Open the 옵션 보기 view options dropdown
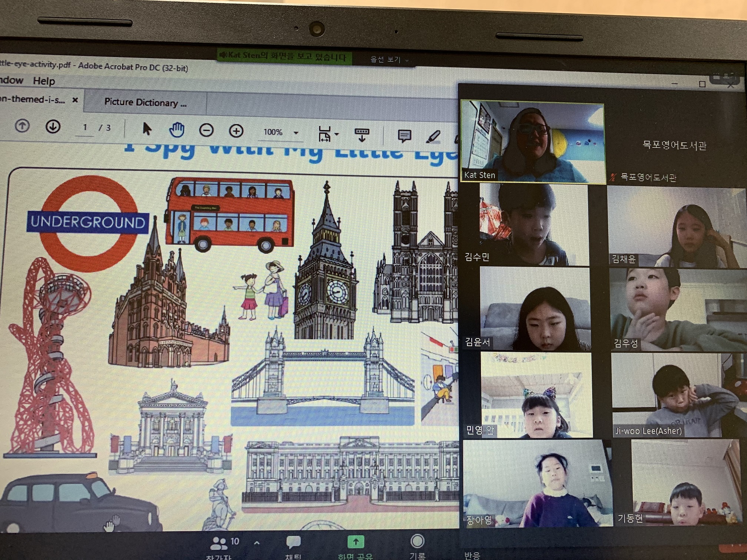Image resolution: width=747 pixels, height=560 pixels. [x=389, y=60]
